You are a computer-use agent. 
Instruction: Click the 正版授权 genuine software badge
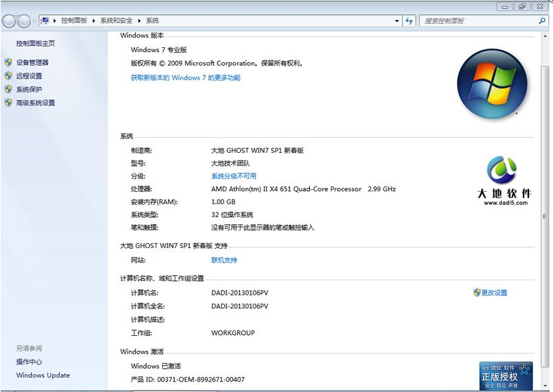(506, 376)
